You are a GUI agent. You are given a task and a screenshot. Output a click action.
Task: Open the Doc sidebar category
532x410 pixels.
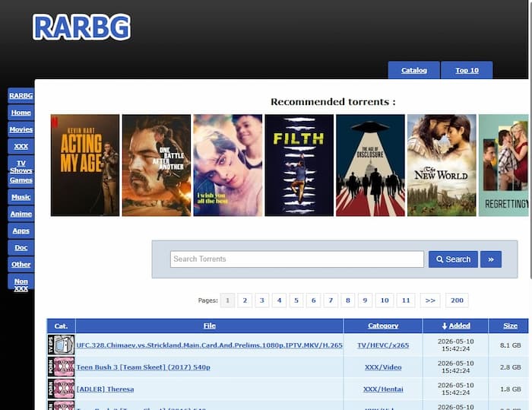click(x=21, y=248)
